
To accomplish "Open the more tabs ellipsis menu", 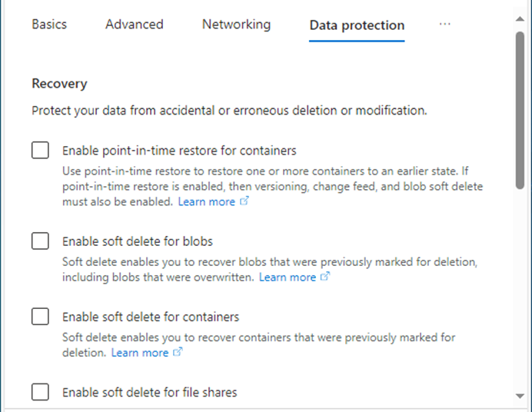I will 444,24.
